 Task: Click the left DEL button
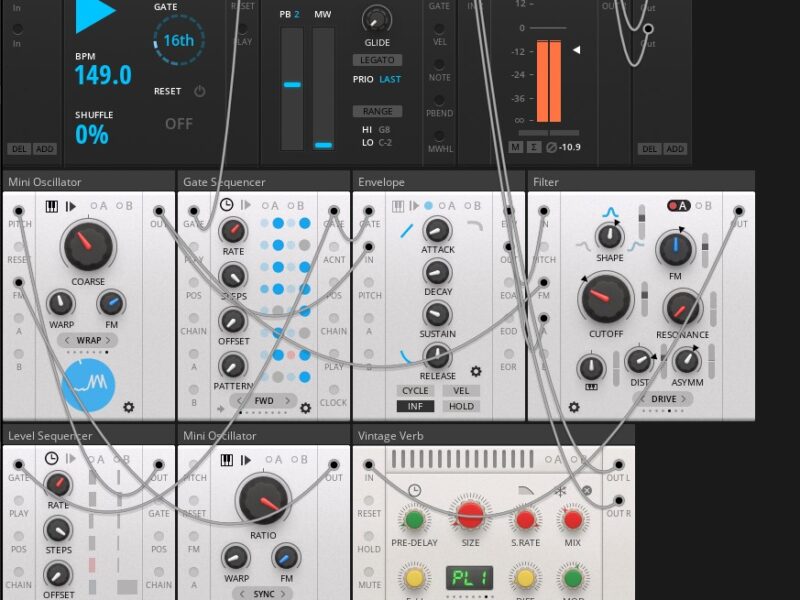click(19, 149)
